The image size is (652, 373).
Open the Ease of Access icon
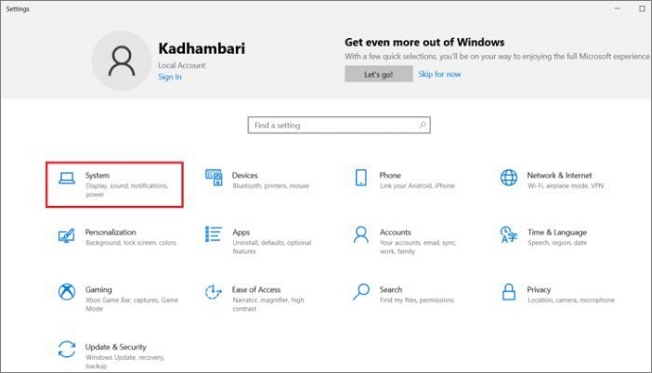point(213,291)
